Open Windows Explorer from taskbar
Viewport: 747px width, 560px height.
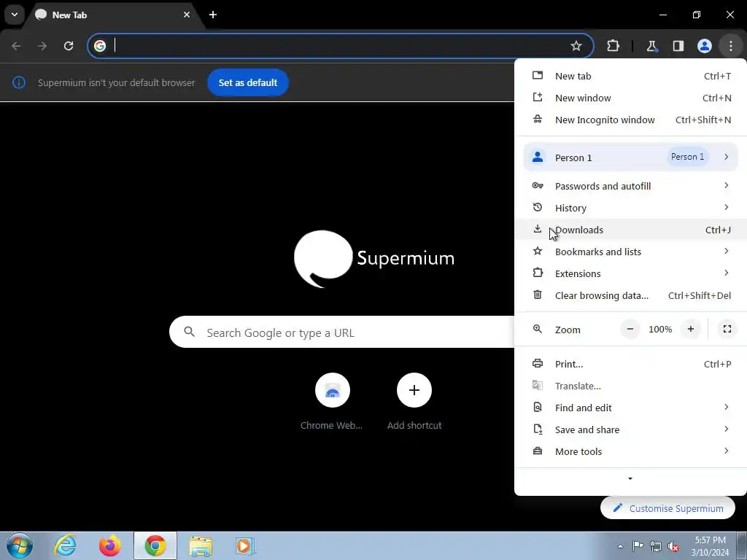click(x=201, y=545)
